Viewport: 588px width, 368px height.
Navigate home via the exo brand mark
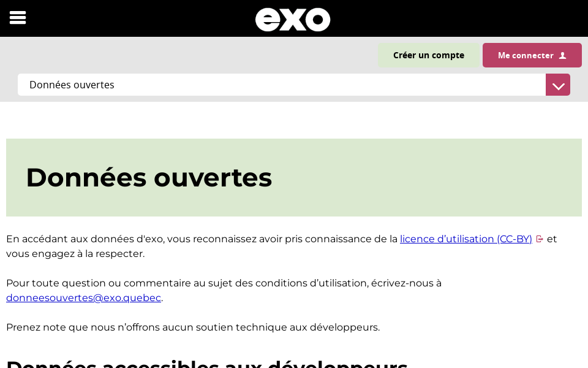point(293,19)
